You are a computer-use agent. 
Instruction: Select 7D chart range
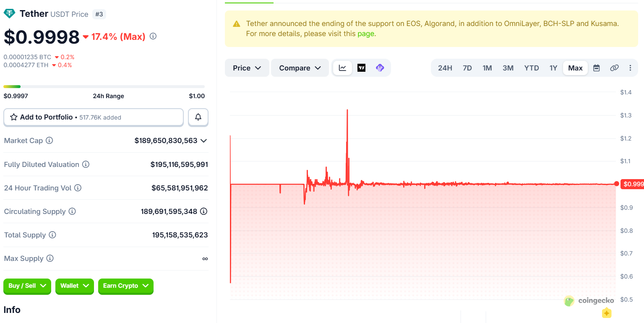[467, 68]
